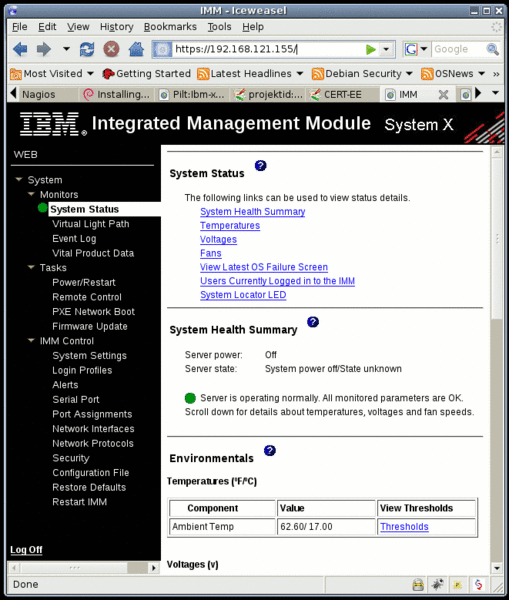Open the Temperatures link
Image resolution: width=509 pixels, height=600 pixels.
point(230,225)
